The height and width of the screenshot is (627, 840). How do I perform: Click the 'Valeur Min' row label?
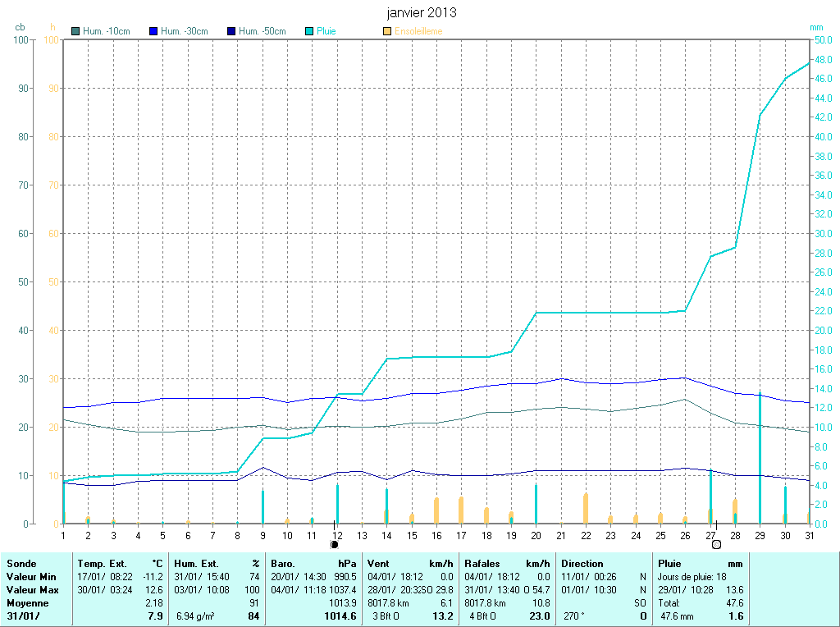coord(30,577)
